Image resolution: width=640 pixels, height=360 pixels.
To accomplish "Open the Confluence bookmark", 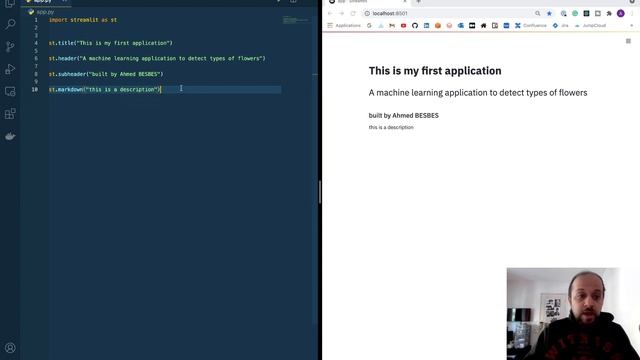I will click(x=531, y=25).
